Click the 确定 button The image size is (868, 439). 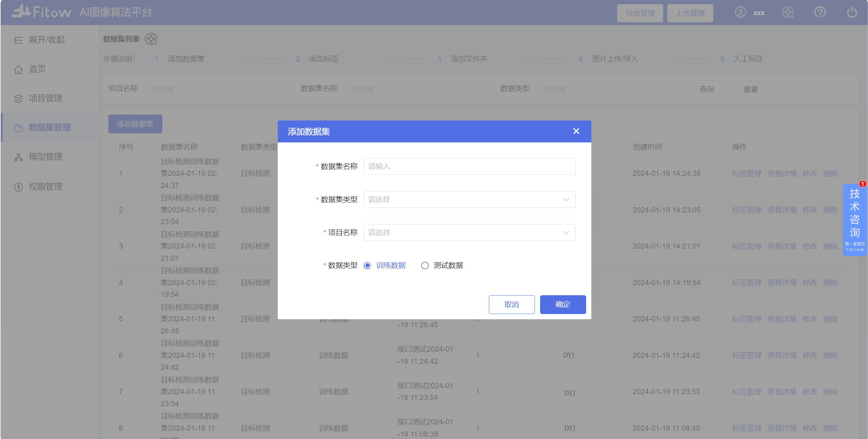point(563,305)
